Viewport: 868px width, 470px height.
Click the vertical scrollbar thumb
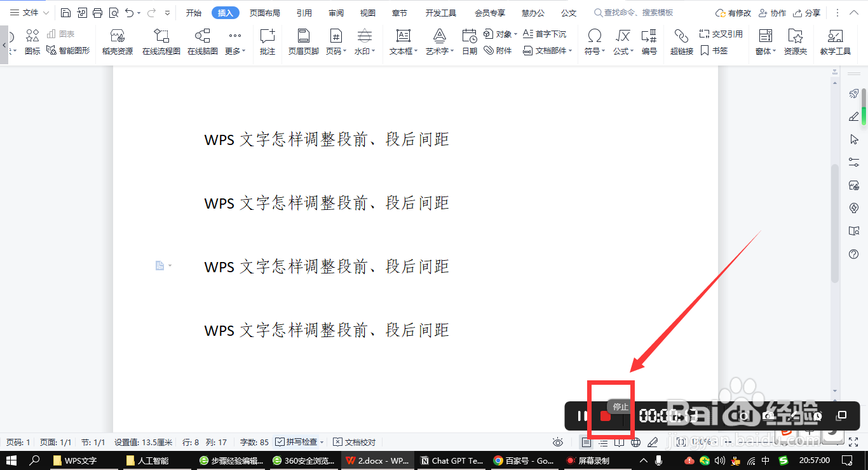(x=835, y=223)
